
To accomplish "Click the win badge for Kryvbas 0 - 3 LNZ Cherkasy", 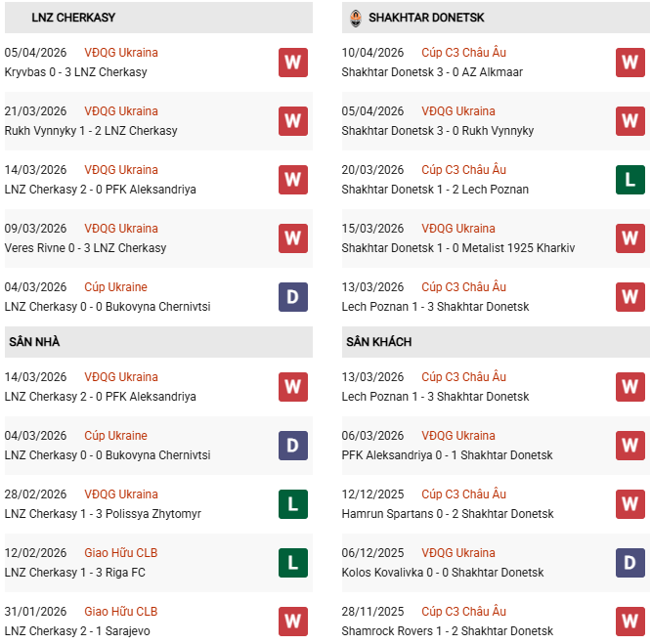I will click(292, 63).
